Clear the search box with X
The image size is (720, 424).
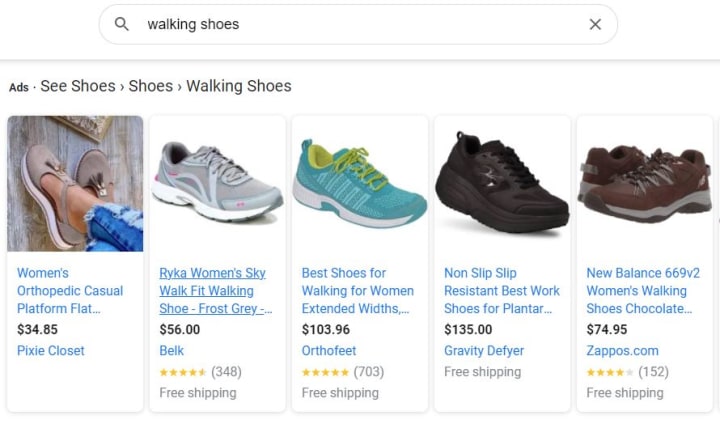595,24
